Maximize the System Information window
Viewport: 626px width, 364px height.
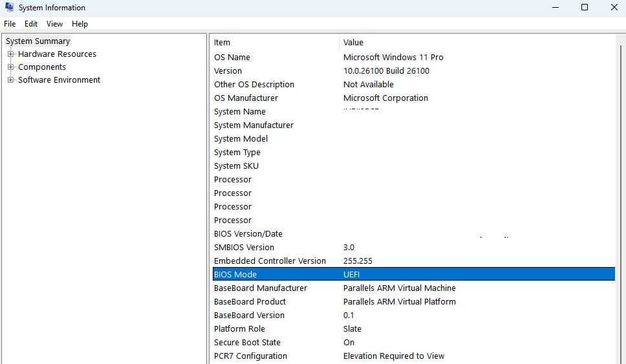pos(585,8)
